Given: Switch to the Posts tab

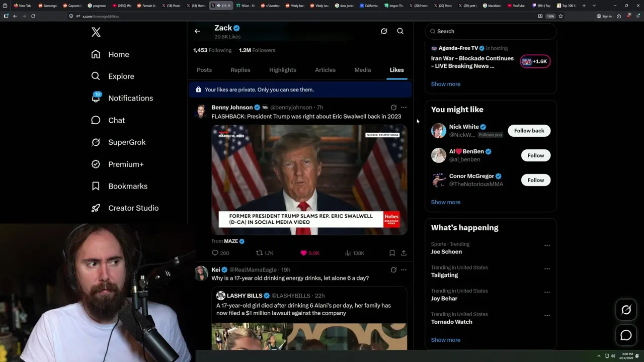Looking at the screenshot, I should coord(204,70).
